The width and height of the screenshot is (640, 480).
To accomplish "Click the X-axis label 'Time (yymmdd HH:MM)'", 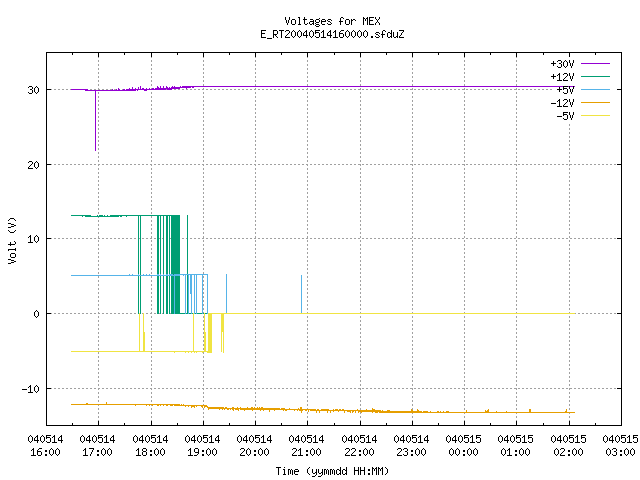I will click(x=332, y=471).
